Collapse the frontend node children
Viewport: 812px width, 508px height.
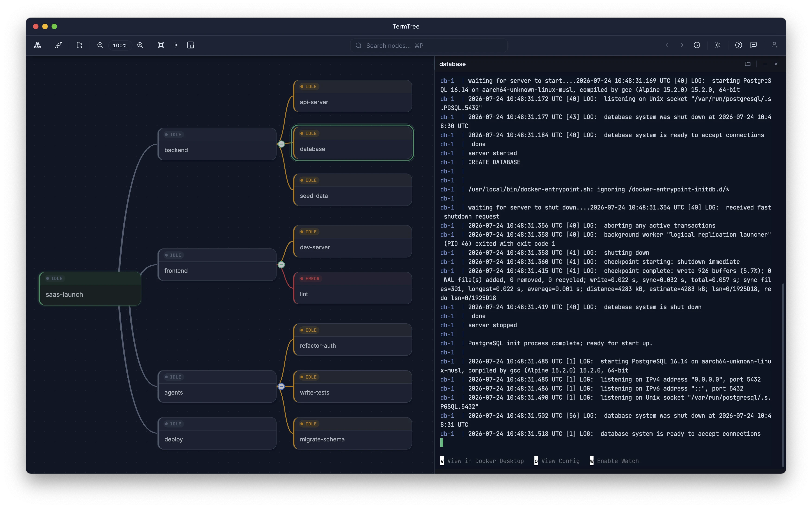281,265
